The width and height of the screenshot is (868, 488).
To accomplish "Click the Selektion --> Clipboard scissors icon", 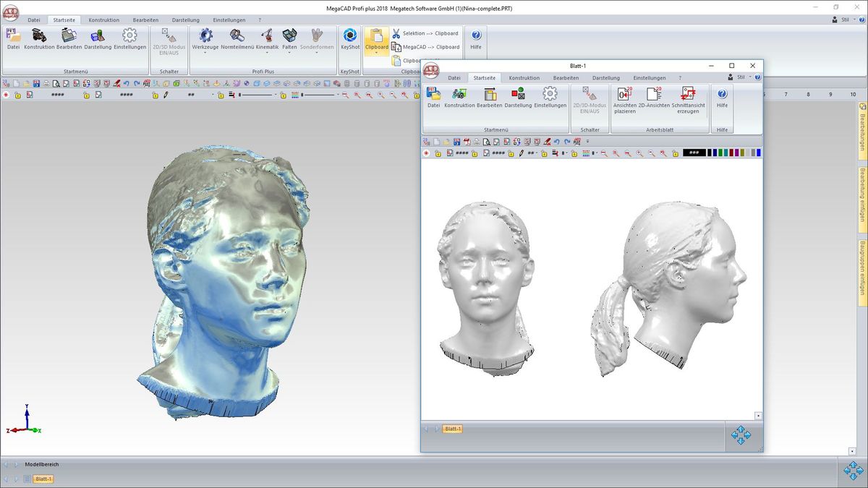I will click(x=396, y=33).
